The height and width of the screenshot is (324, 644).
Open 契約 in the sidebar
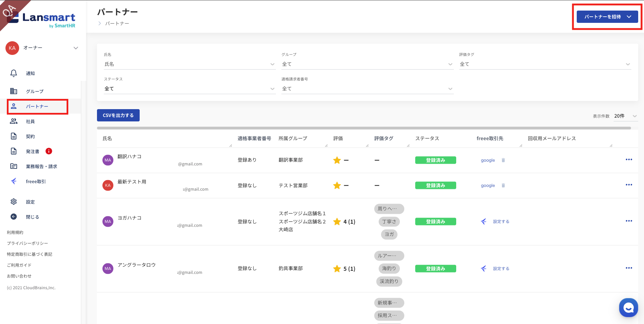coord(30,136)
